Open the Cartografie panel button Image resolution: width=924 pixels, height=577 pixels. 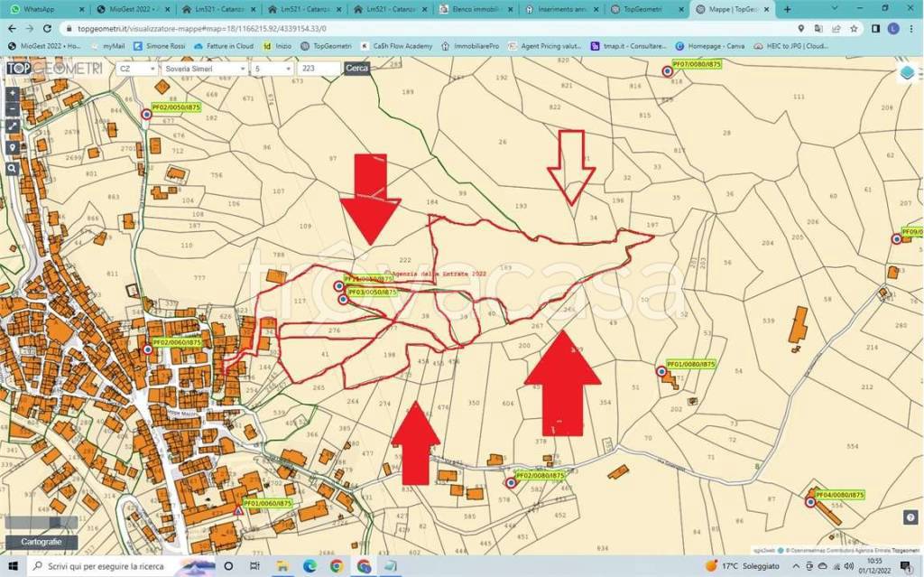pos(41,542)
